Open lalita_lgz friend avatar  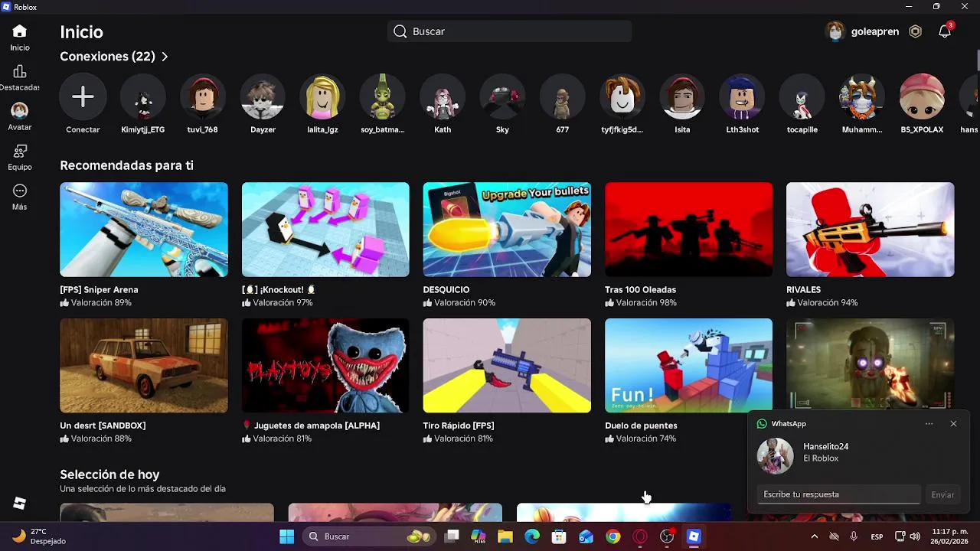pyautogui.click(x=322, y=97)
